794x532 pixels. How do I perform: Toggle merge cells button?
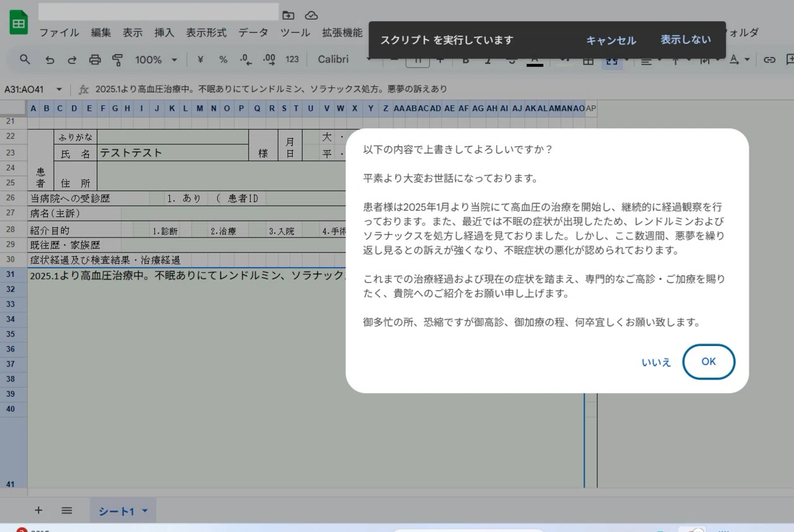coord(612,60)
